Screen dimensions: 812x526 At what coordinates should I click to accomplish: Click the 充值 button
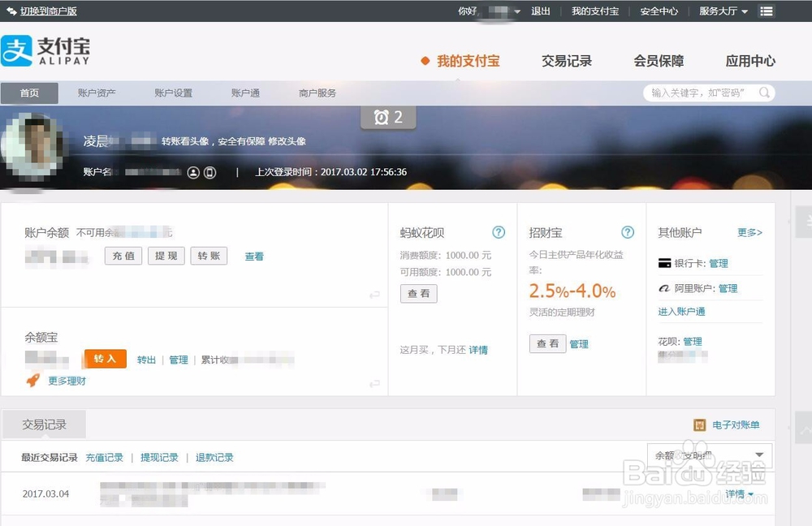[x=123, y=256]
